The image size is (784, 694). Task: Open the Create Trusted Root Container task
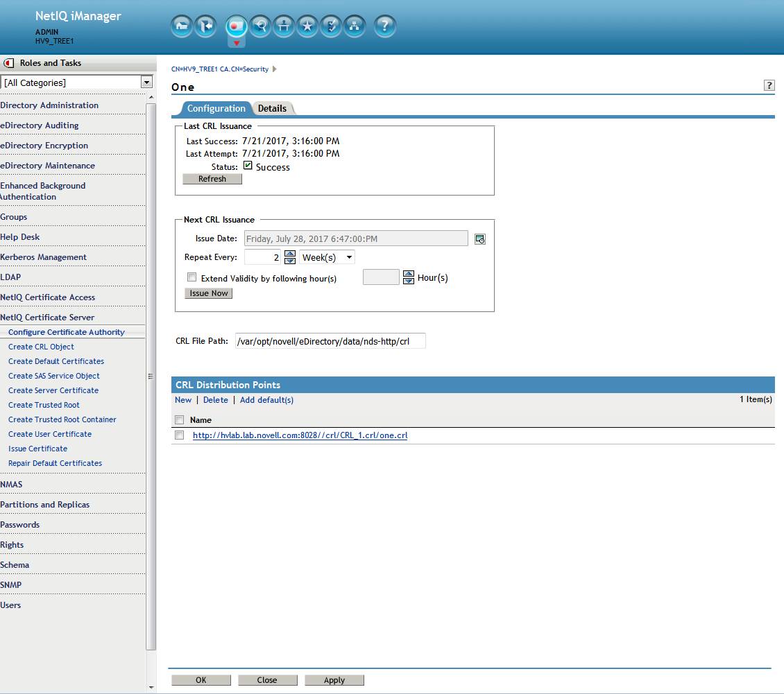[x=62, y=419]
